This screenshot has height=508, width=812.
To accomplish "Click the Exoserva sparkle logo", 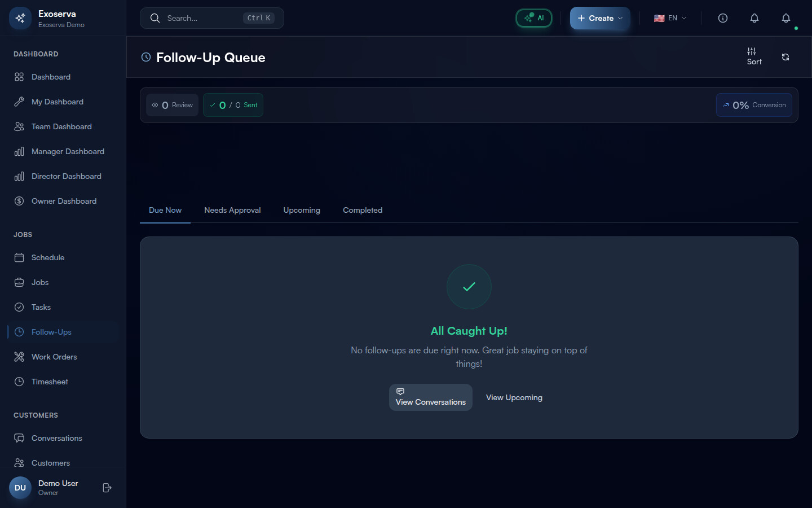I will point(20,18).
